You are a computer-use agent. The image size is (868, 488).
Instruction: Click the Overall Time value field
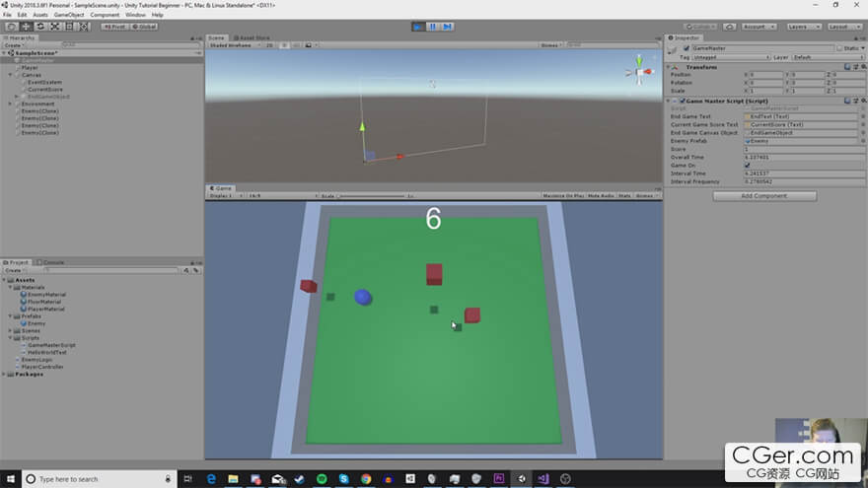click(799, 157)
